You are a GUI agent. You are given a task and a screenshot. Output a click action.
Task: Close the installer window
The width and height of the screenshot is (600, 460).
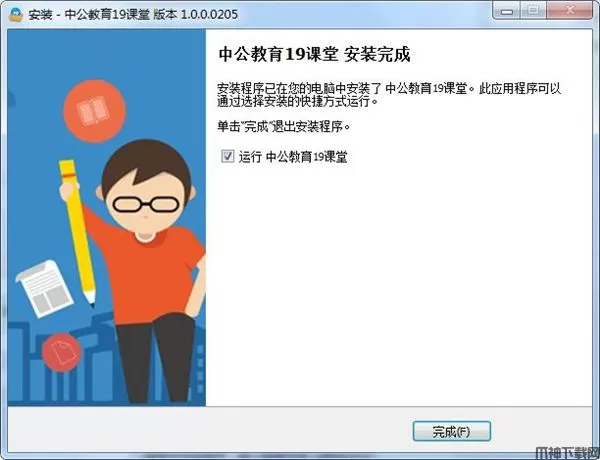click(570, 10)
